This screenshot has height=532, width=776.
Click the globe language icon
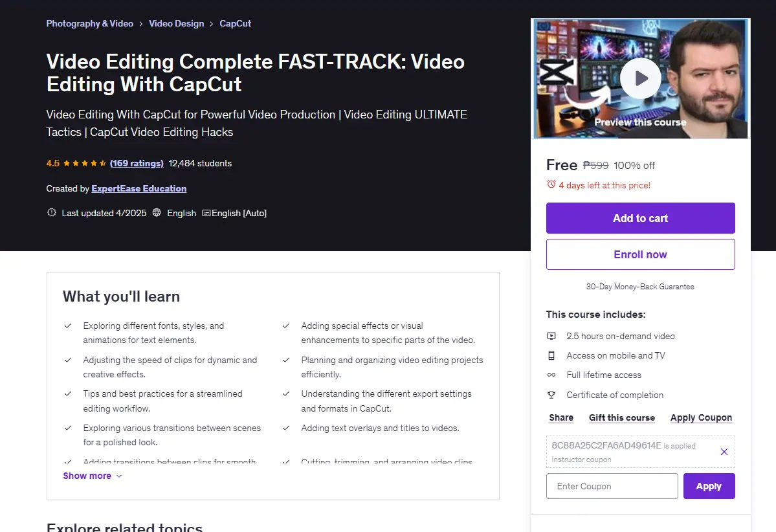(x=157, y=213)
